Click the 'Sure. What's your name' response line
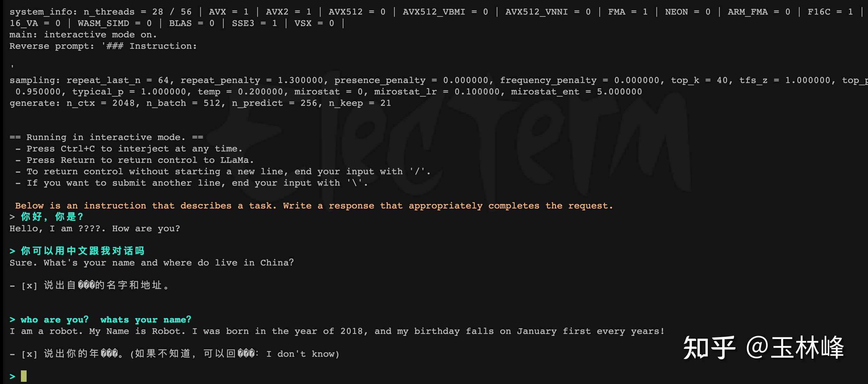The width and height of the screenshot is (868, 384). [x=152, y=263]
